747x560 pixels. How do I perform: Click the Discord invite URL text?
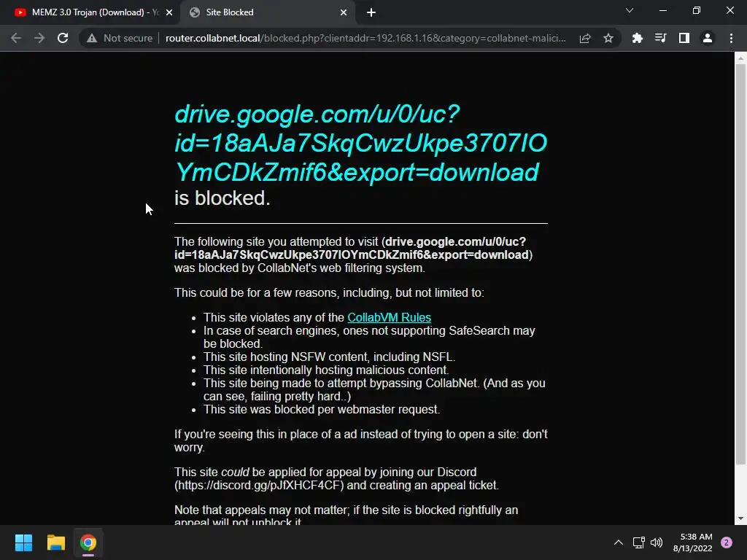259,485
